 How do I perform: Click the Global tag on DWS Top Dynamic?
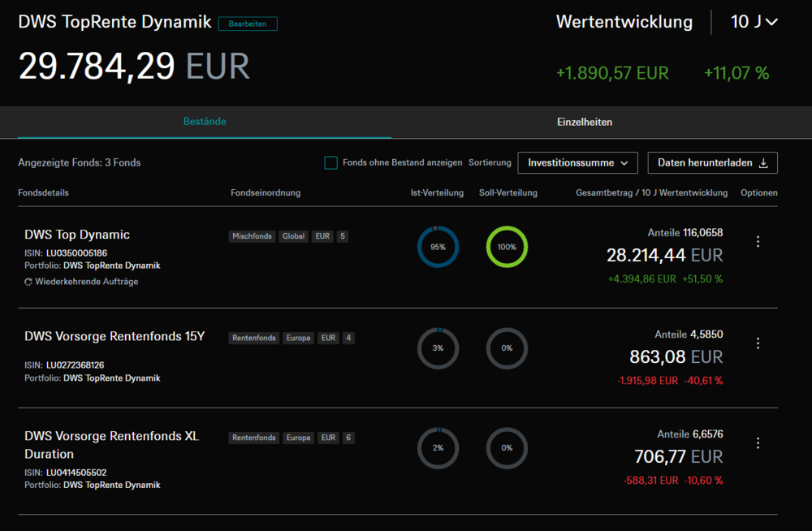pos(294,236)
